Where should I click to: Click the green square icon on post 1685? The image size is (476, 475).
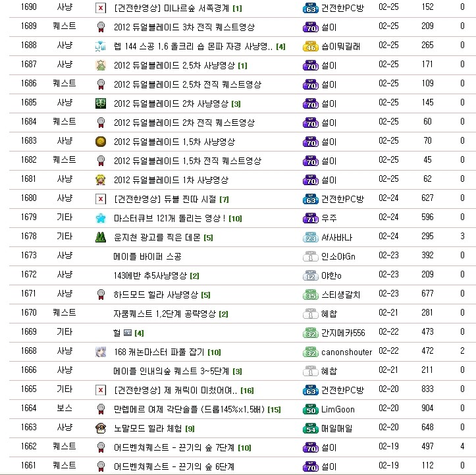pyautogui.click(x=101, y=103)
